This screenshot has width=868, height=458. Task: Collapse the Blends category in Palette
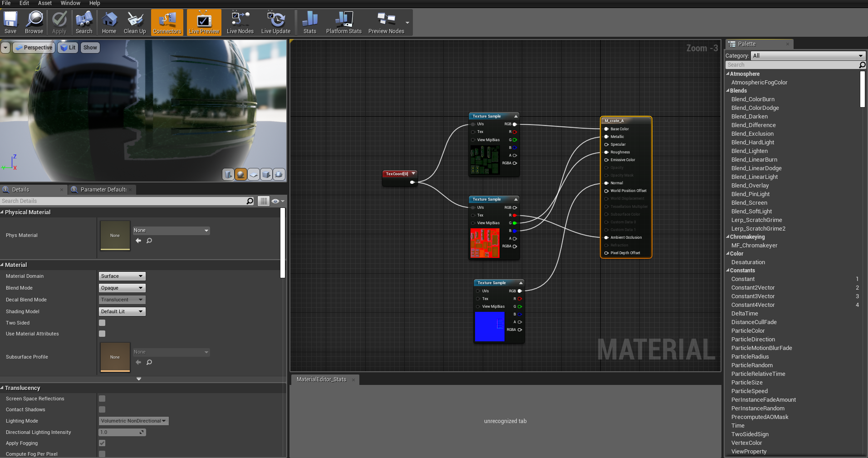coord(729,90)
